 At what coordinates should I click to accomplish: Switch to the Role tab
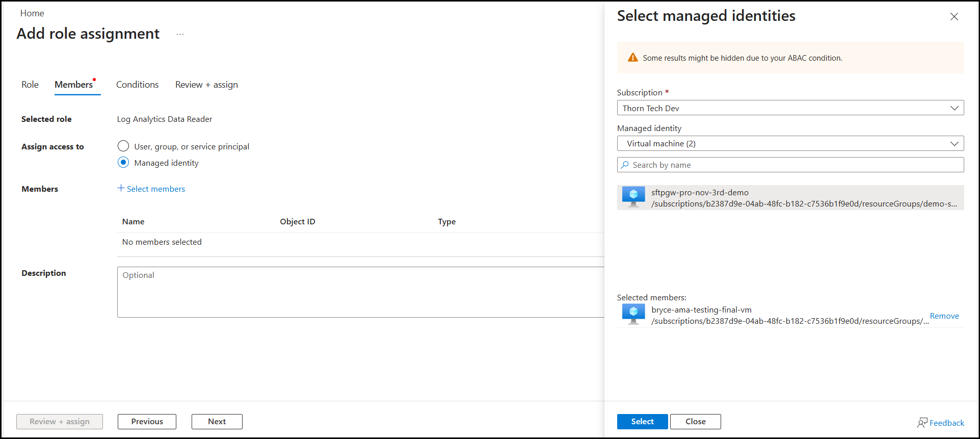tap(30, 85)
